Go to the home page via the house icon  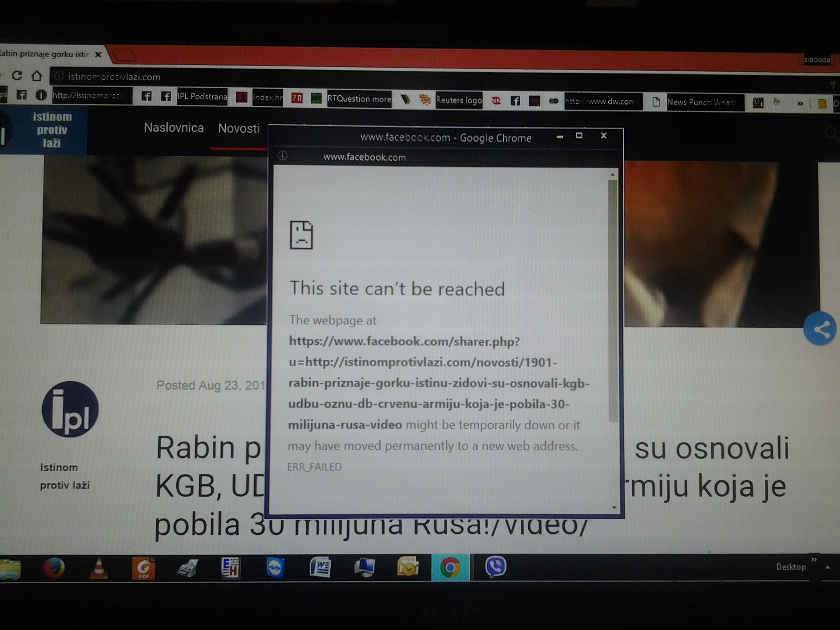coord(37,76)
